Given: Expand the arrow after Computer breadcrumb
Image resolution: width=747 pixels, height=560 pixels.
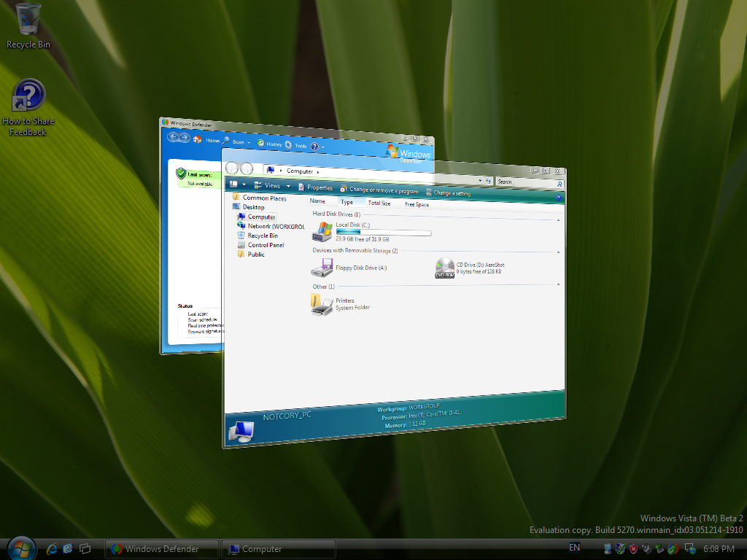Looking at the screenshot, I should pos(318,172).
